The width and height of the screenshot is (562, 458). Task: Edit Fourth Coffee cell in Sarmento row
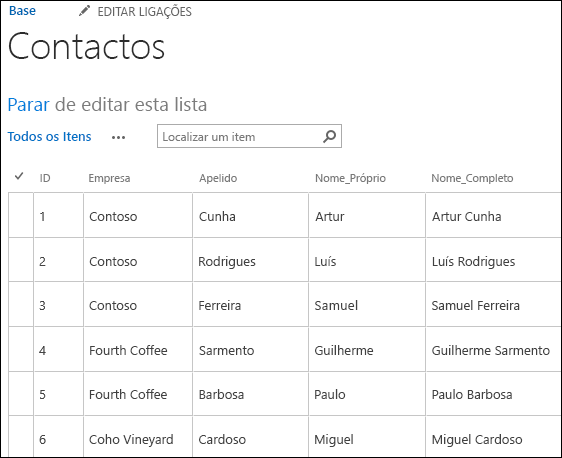click(138, 349)
